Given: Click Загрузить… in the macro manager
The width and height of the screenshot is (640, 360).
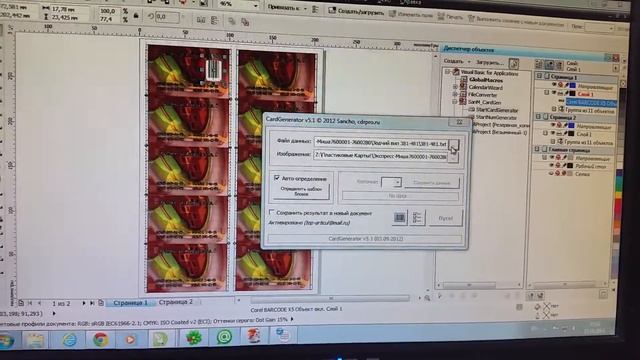Looking at the screenshot, I should [x=489, y=62].
